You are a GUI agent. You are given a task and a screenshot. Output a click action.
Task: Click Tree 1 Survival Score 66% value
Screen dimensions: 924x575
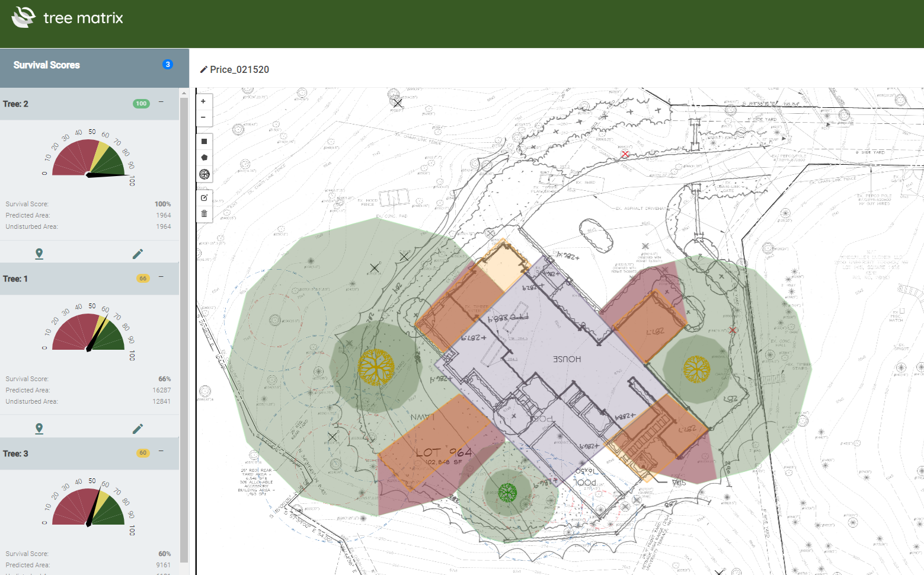point(164,379)
